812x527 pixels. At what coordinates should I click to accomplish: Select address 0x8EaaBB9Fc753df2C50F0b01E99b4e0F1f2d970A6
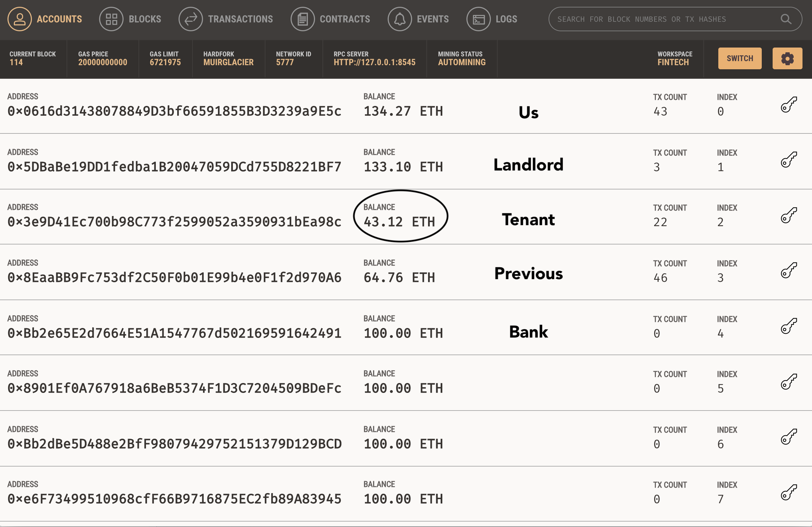click(174, 278)
